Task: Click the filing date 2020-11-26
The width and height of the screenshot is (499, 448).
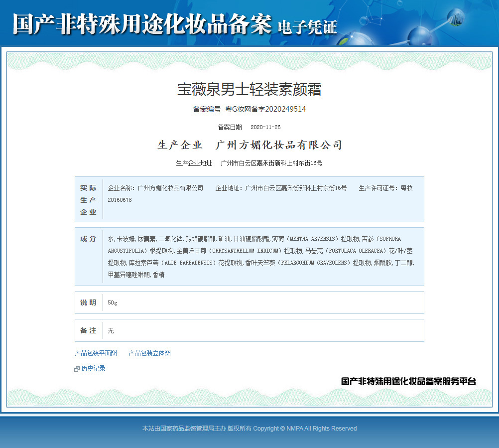Action: pyautogui.click(x=265, y=127)
